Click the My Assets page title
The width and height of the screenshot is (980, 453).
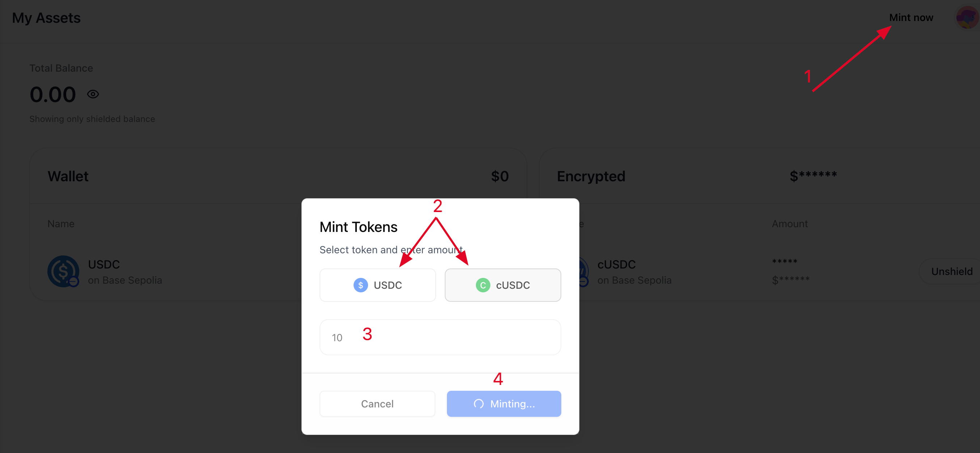(x=46, y=18)
